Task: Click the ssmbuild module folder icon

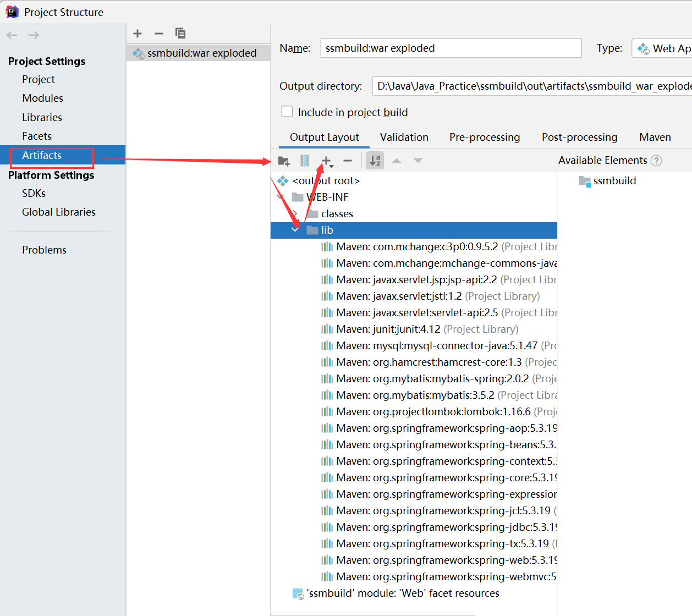Action: point(585,181)
